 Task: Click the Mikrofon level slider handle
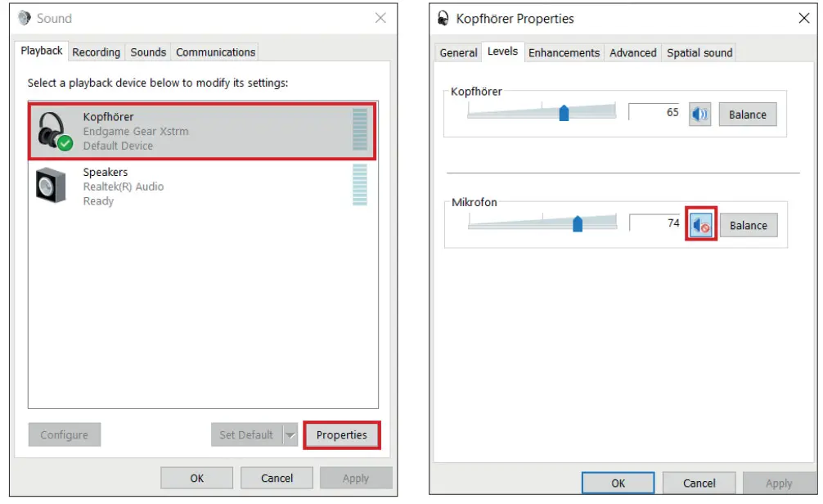(578, 223)
